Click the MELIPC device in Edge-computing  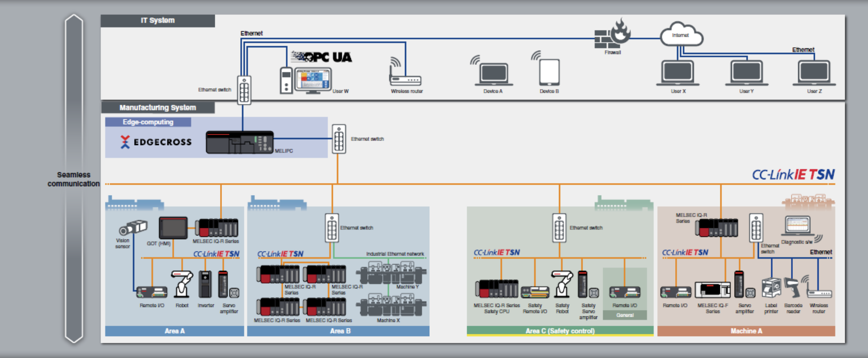239,142
